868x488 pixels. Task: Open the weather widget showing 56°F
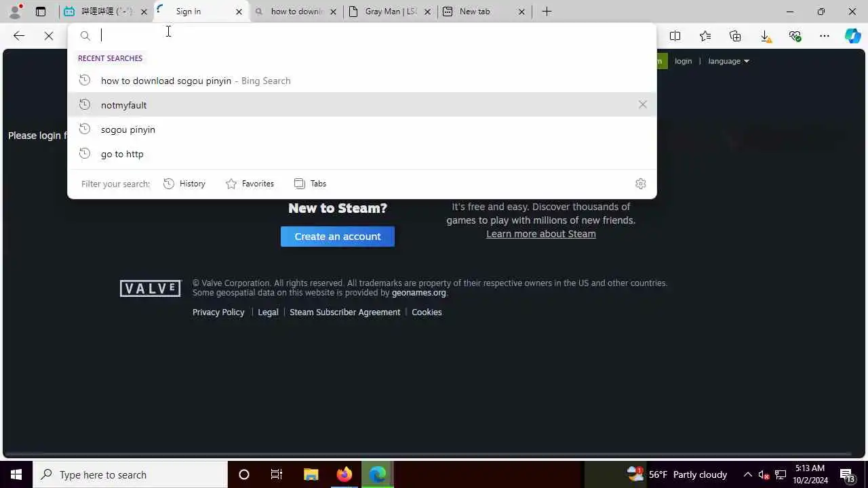tap(677, 474)
